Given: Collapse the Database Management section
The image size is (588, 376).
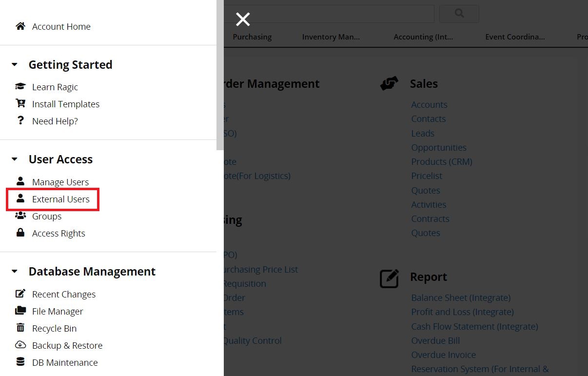Looking at the screenshot, I should point(14,271).
